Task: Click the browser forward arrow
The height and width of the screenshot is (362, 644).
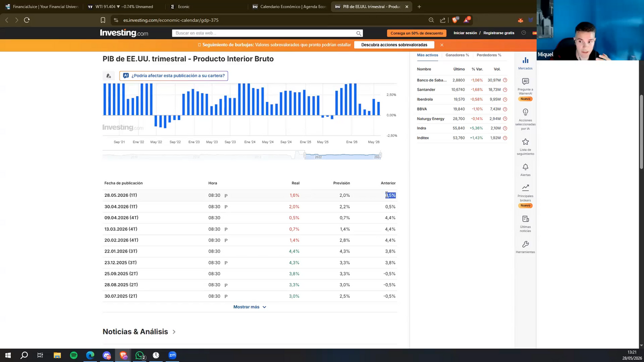Action: click(17, 20)
